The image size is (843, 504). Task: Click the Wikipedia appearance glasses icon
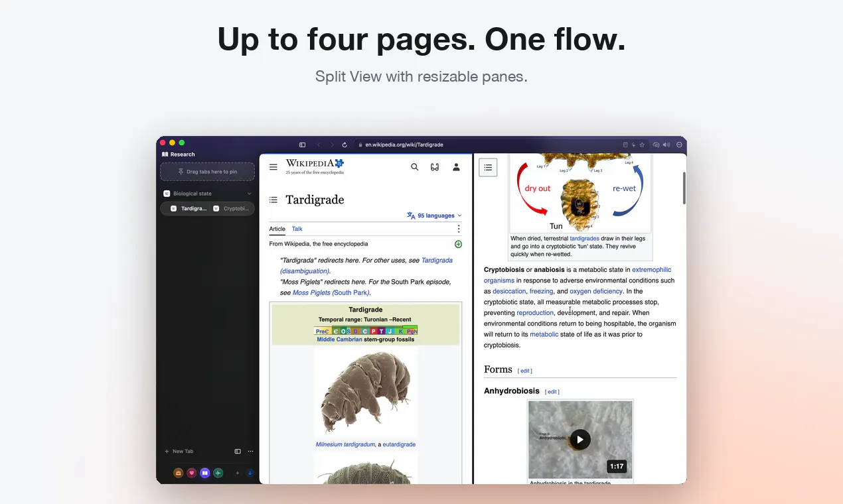click(x=435, y=167)
